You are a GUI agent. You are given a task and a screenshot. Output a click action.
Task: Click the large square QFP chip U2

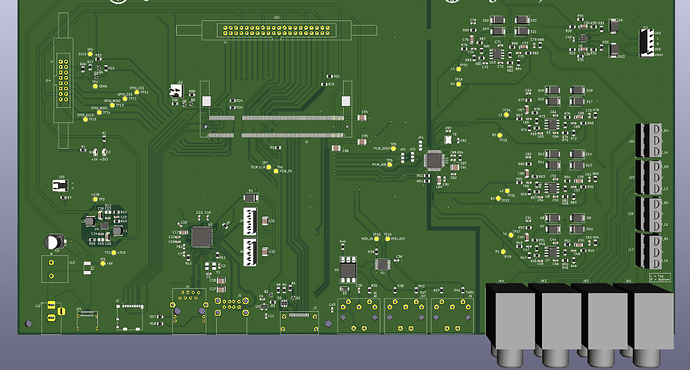[202, 237]
